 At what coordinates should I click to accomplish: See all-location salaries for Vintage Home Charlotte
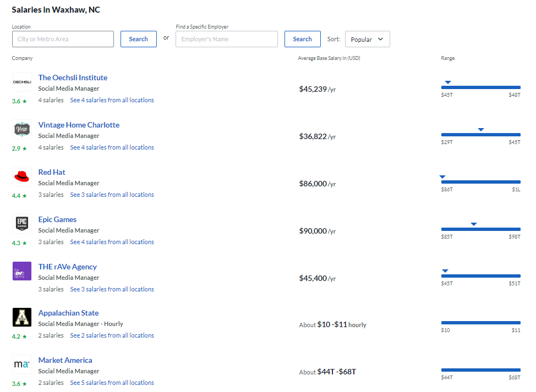click(112, 147)
